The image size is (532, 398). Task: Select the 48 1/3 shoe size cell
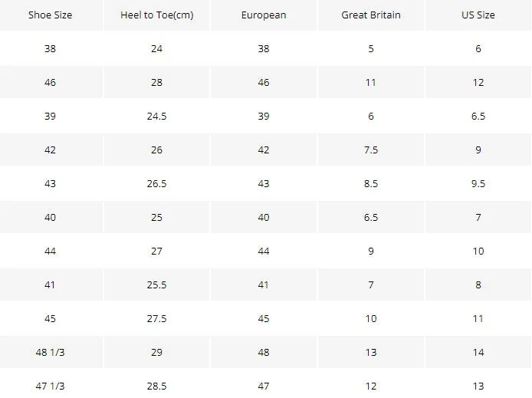click(51, 352)
